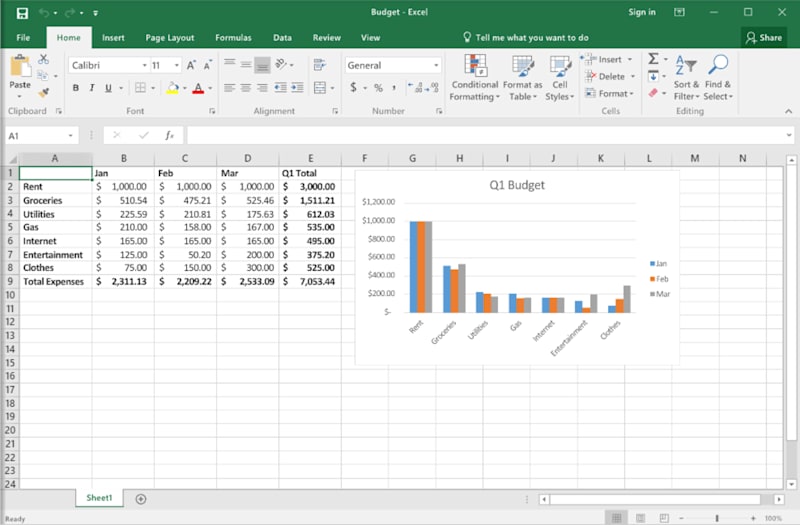The image size is (800, 525).
Task: Click Increase Decimal icon
Action: click(415, 88)
